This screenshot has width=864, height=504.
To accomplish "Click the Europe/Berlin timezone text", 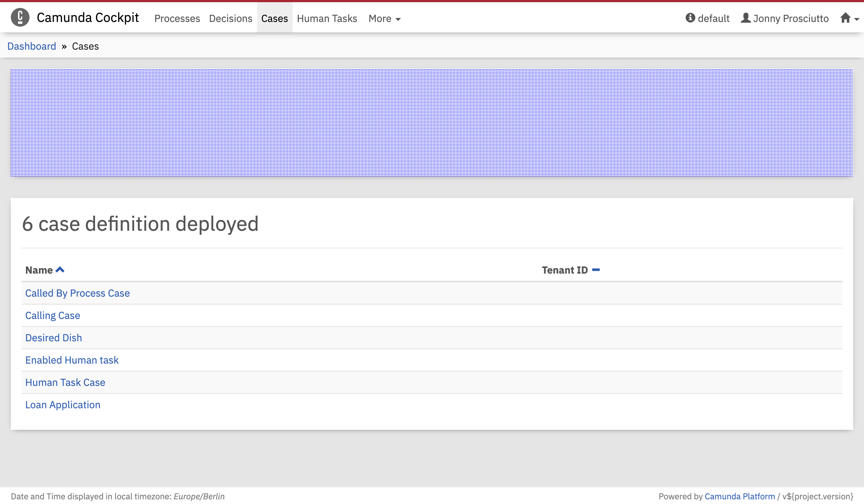I will tap(199, 496).
